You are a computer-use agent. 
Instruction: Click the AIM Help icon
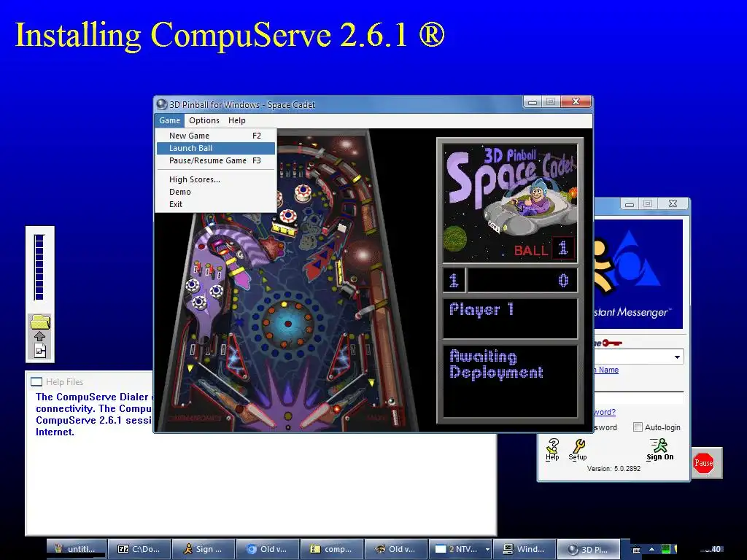[553, 449]
